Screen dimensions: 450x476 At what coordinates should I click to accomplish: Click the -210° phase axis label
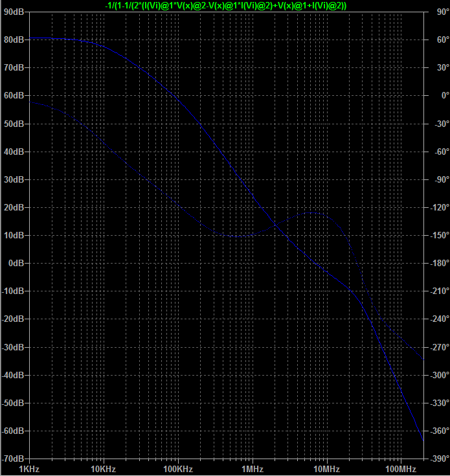click(440, 291)
